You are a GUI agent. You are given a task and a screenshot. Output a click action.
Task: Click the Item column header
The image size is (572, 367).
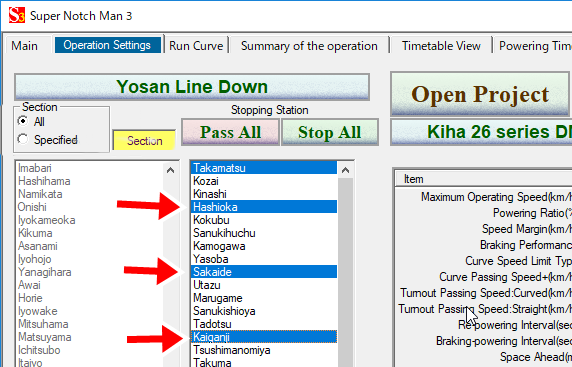coord(483,179)
